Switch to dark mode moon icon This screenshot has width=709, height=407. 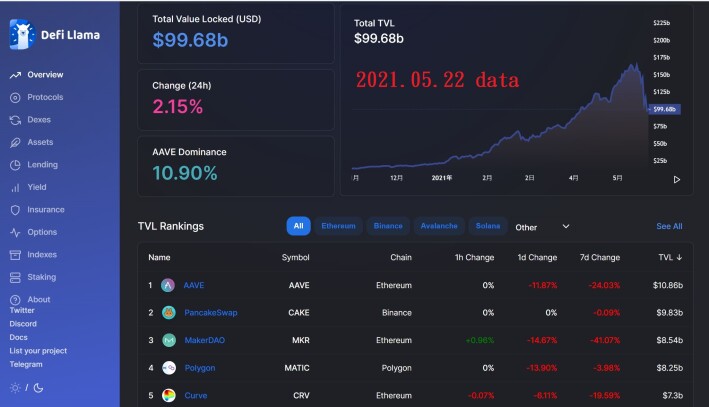tap(38, 388)
